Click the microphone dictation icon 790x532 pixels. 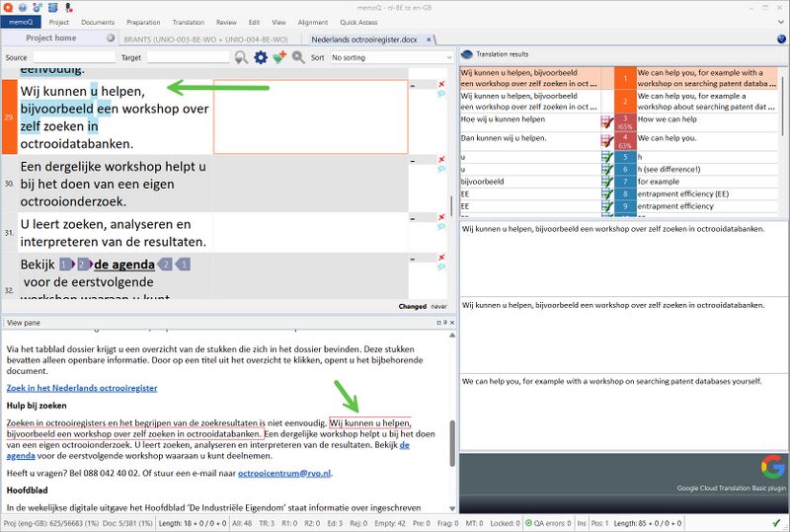(68, 7)
